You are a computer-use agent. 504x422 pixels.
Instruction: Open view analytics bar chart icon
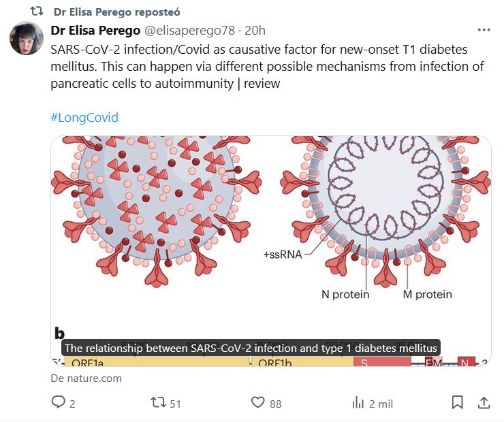pyautogui.click(x=358, y=402)
